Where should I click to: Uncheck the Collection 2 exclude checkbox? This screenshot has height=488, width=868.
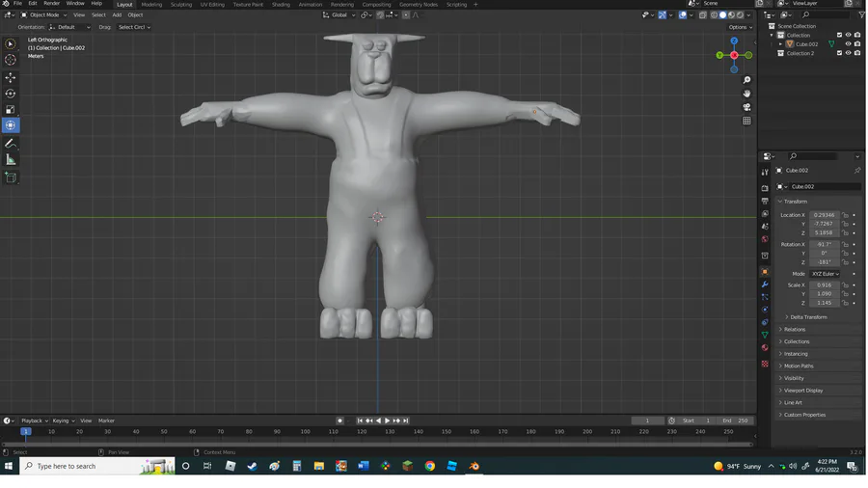click(x=839, y=53)
